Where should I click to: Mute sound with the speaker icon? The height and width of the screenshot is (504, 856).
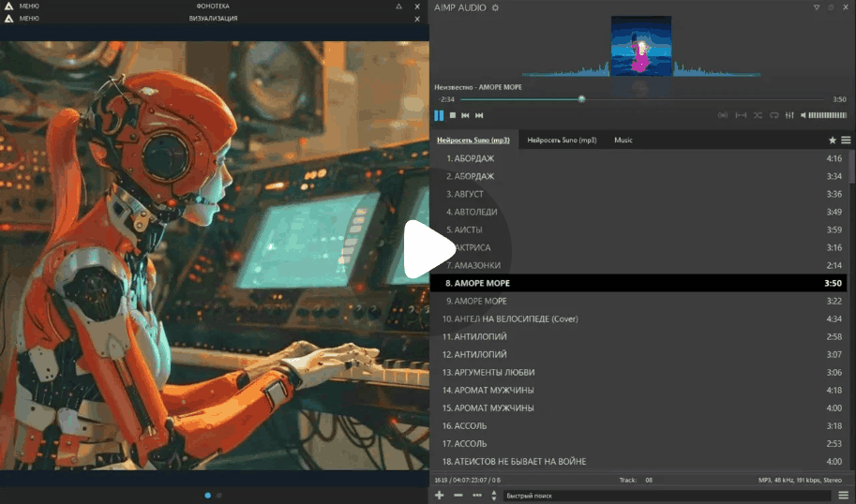pos(803,115)
